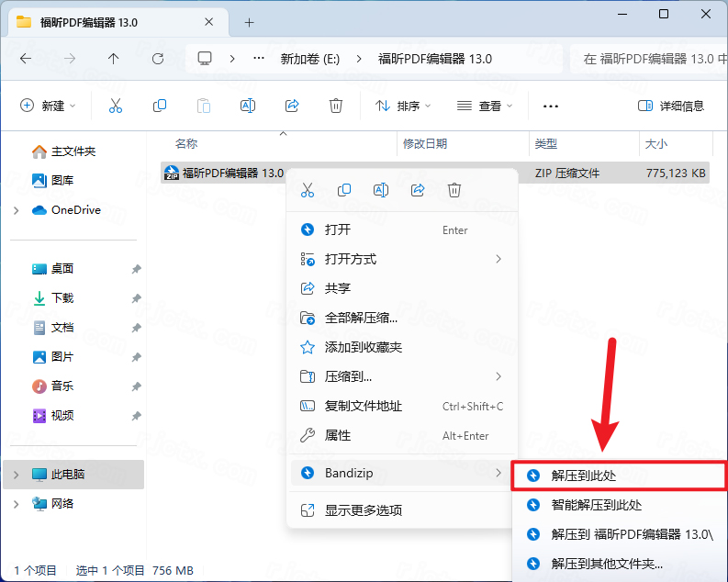Choose 添加到收藏夹 in the context menu
728x582 pixels.
click(x=401, y=347)
